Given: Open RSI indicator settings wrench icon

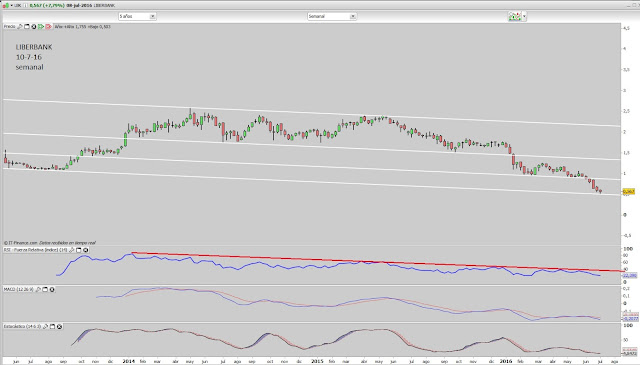Looking at the screenshot, I should [x=72, y=250].
